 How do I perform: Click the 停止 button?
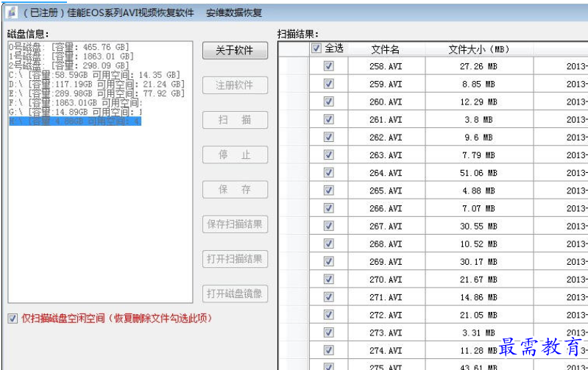(x=235, y=154)
